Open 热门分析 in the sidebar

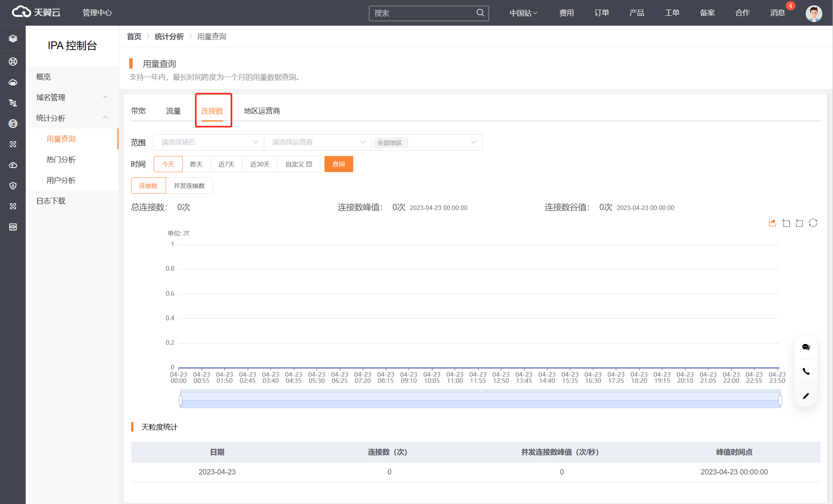(61, 160)
